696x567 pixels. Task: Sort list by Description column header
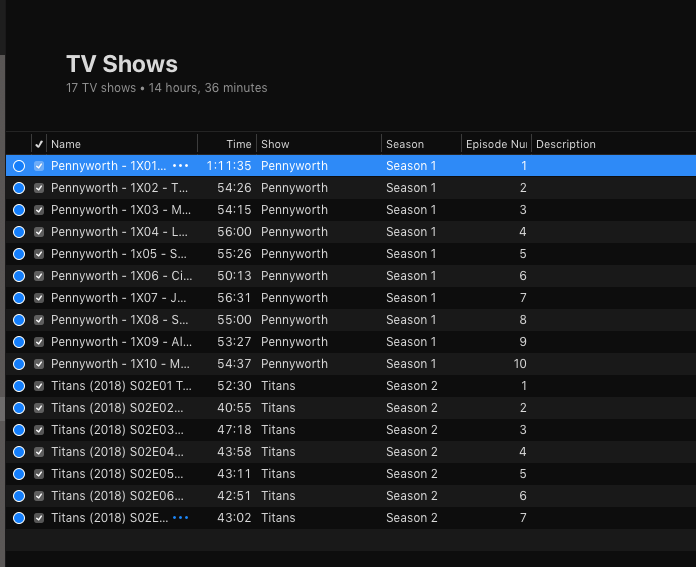click(x=614, y=144)
